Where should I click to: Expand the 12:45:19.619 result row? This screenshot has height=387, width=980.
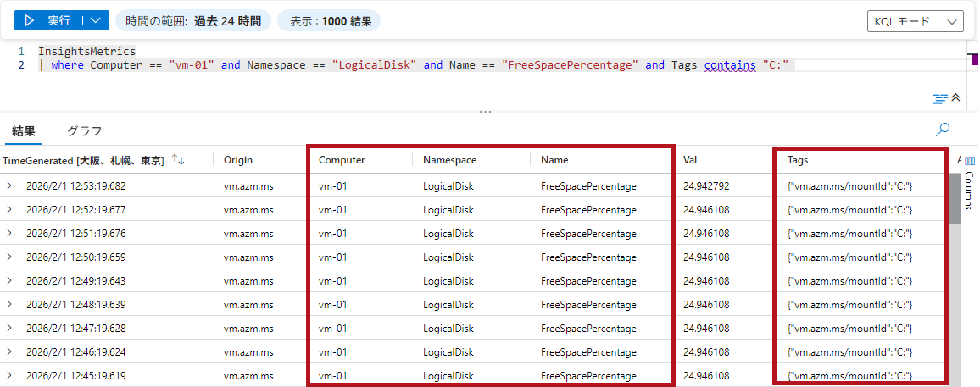tap(10, 375)
